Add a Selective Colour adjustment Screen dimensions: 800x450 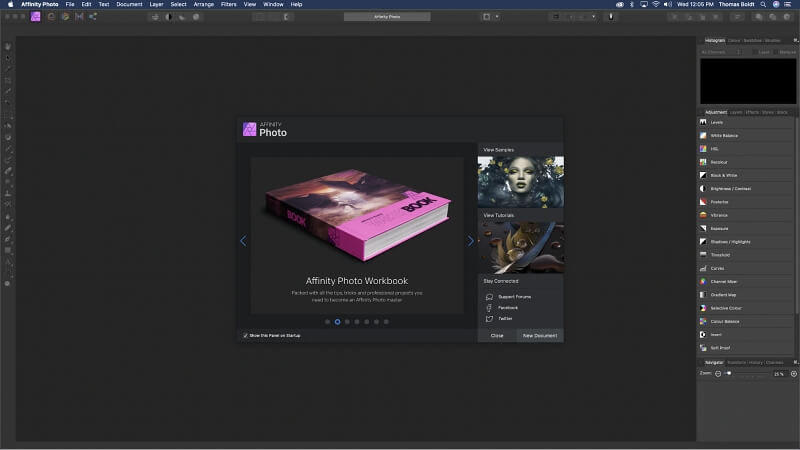pyautogui.click(x=745, y=308)
